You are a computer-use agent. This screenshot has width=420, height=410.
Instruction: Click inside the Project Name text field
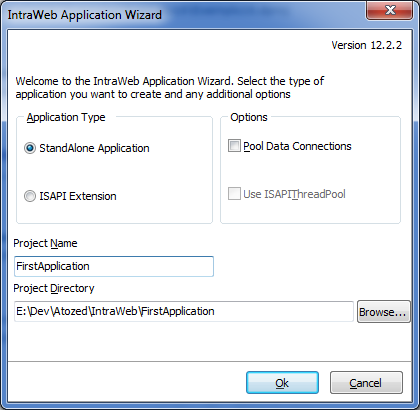tap(114, 266)
